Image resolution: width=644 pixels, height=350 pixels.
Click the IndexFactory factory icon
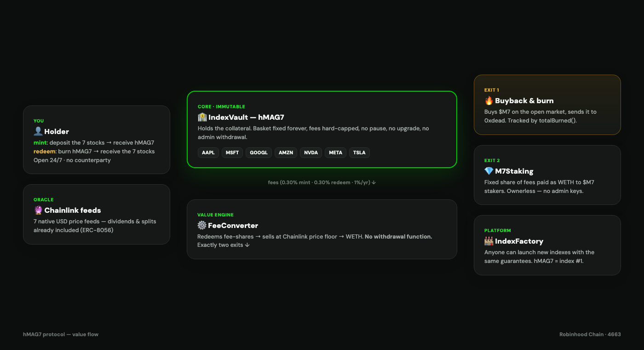click(489, 241)
